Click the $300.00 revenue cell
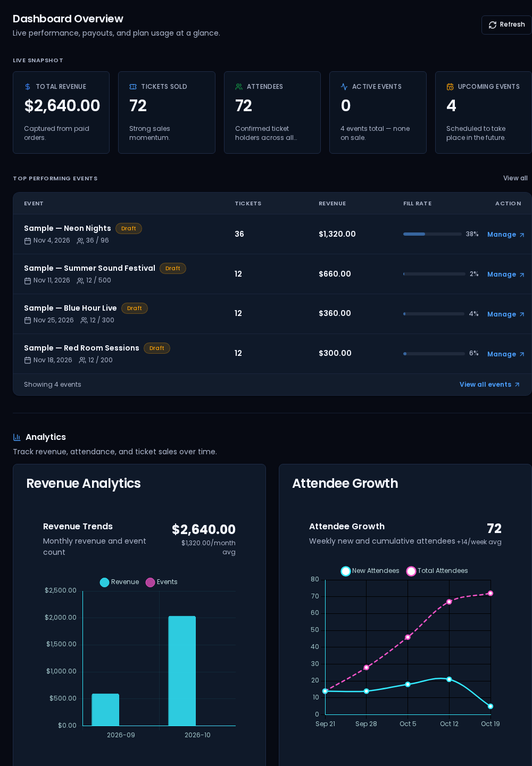 pos(335,353)
